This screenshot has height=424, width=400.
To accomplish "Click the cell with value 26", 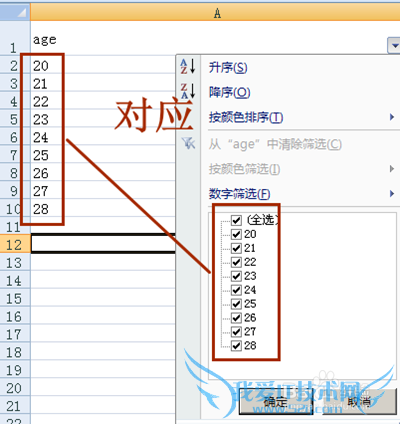I will pyautogui.click(x=103, y=173).
